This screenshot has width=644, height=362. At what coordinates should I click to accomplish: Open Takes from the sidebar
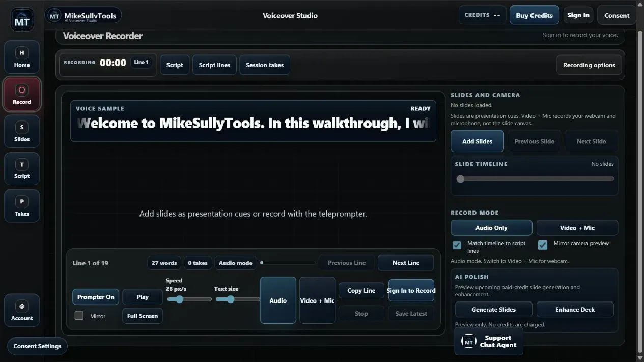tap(22, 206)
